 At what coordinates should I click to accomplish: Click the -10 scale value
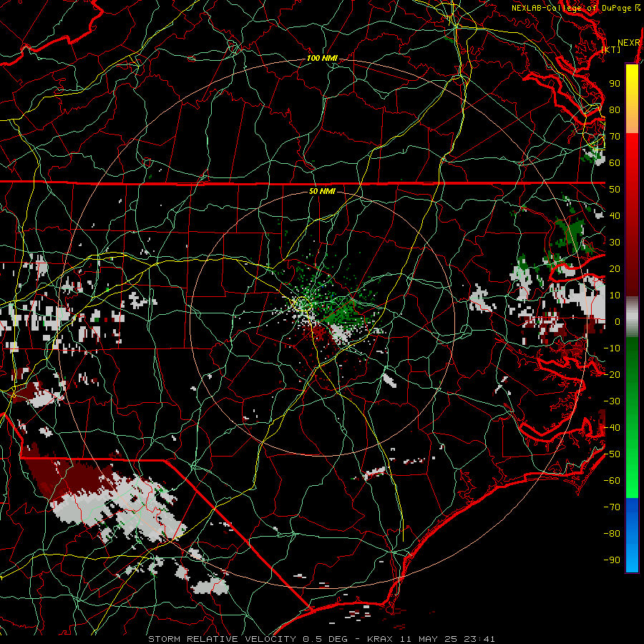click(612, 348)
